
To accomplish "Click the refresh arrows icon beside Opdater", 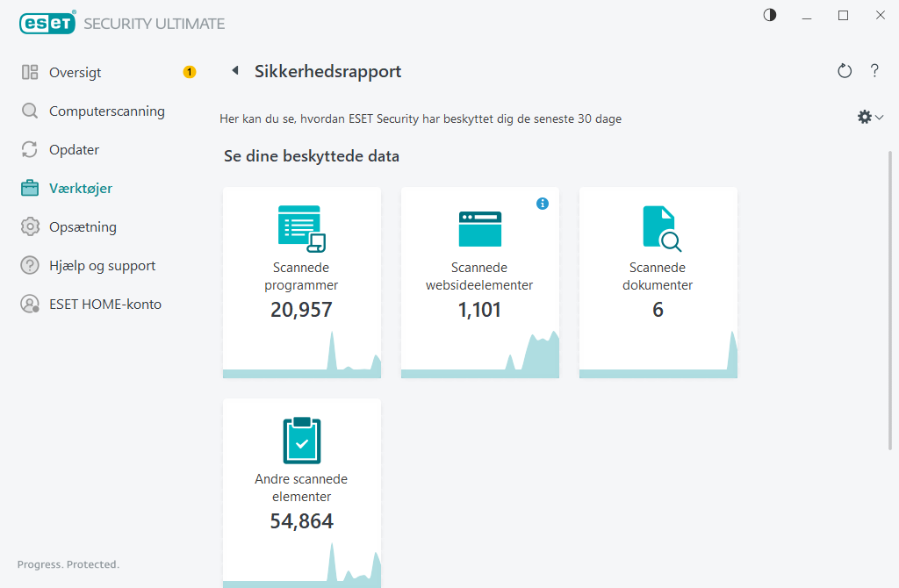I will (x=30, y=149).
